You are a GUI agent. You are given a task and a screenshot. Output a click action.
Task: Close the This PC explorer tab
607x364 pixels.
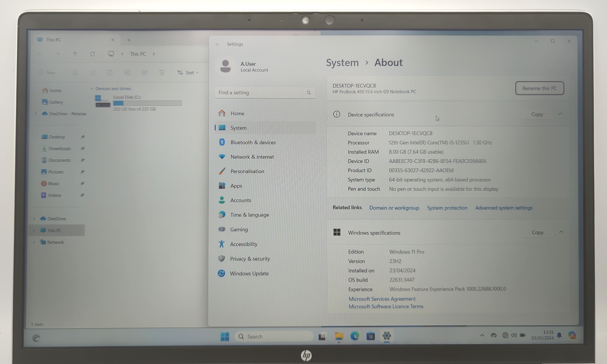(x=113, y=40)
